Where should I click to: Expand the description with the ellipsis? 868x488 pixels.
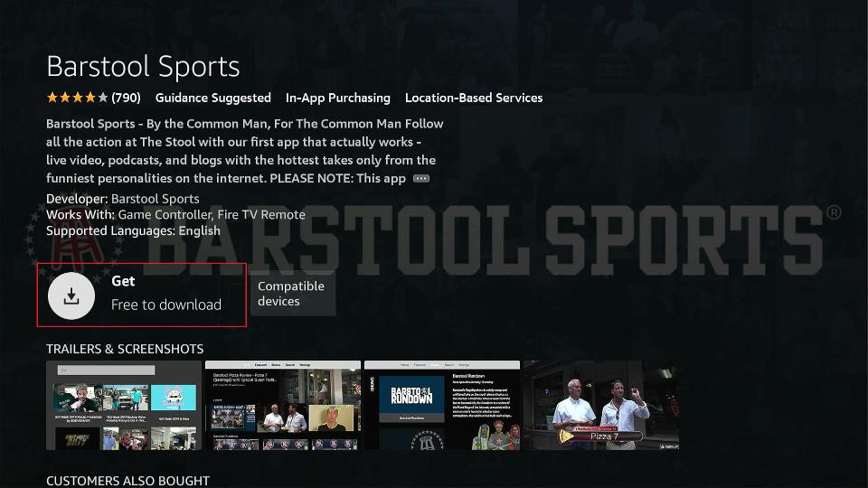click(421, 179)
